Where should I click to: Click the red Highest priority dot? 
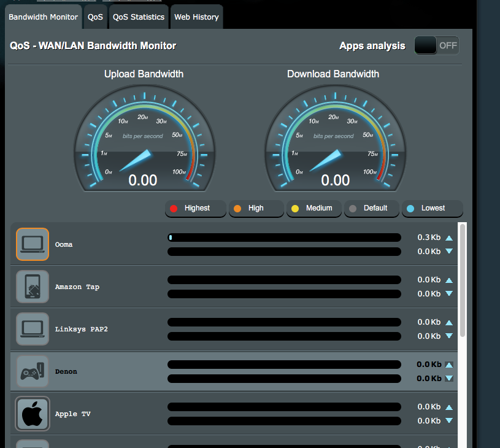(174, 209)
